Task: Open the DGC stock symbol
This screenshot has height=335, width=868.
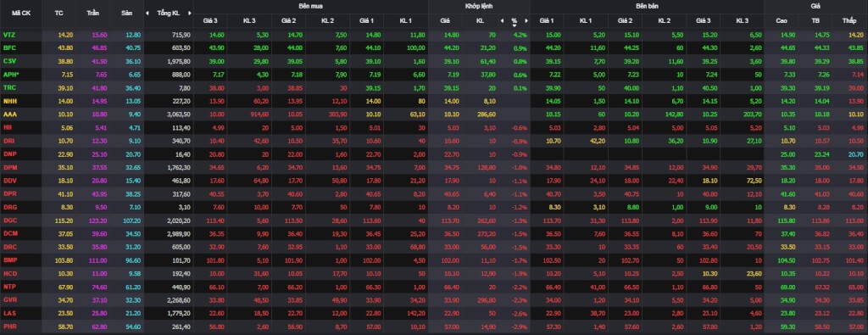Action: point(10,221)
